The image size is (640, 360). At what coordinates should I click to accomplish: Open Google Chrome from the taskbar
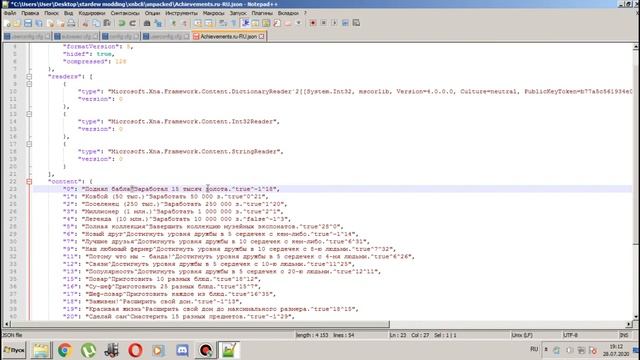click(x=64, y=350)
